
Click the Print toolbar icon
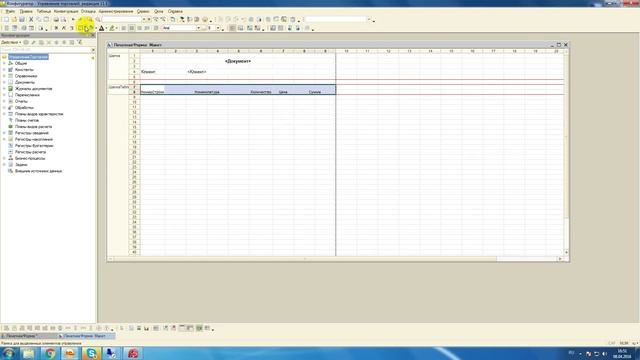click(56, 19)
